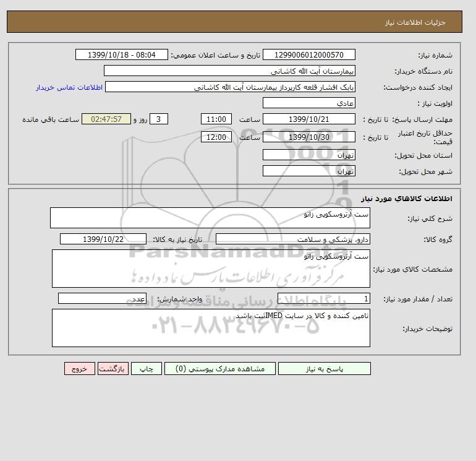Click the پاسخ به نیاز button

coord(324,369)
